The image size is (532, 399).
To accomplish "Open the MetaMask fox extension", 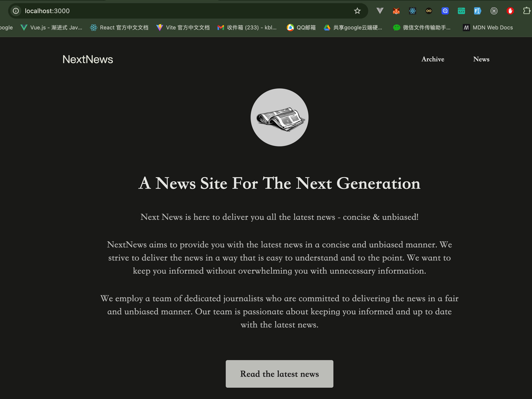I will pyautogui.click(x=396, y=11).
